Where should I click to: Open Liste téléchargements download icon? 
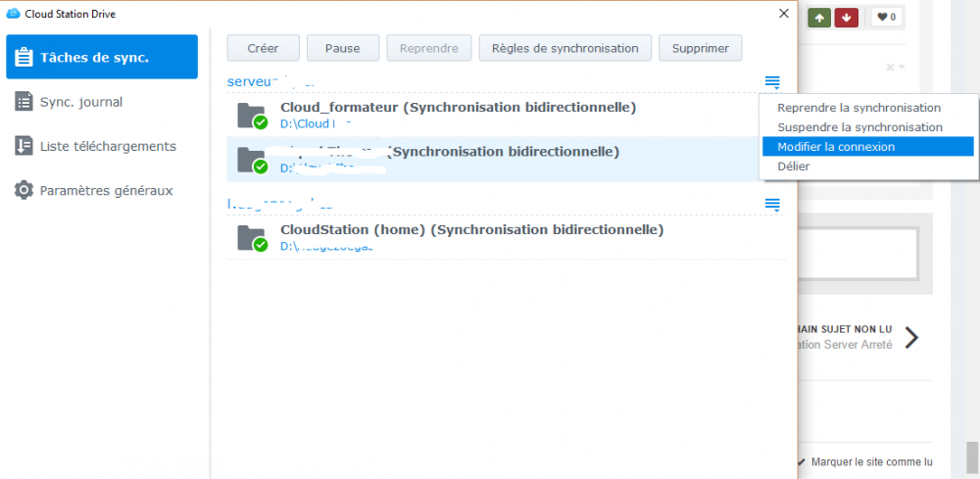tap(24, 146)
